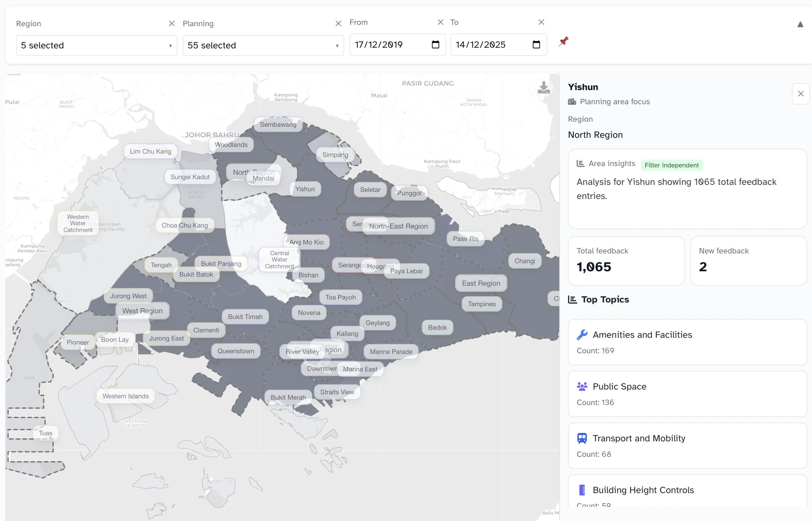Screen dimensions: 812x521
Task: Select the Jurong East map label
Action: click(x=166, y=338)
